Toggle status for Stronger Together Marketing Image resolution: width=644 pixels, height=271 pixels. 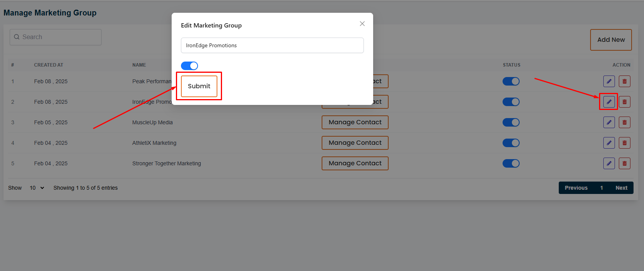pyautogui.click(x=511, y=163)
